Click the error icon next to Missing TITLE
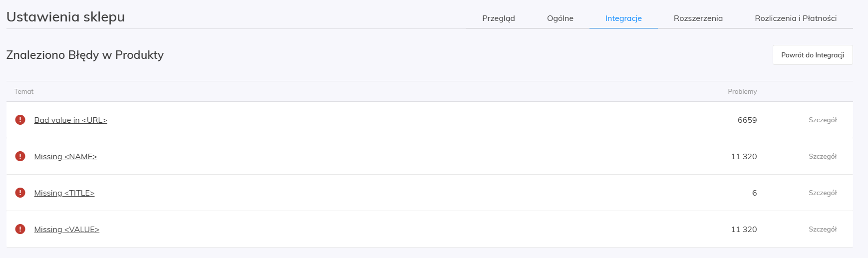 click(20, 193)
